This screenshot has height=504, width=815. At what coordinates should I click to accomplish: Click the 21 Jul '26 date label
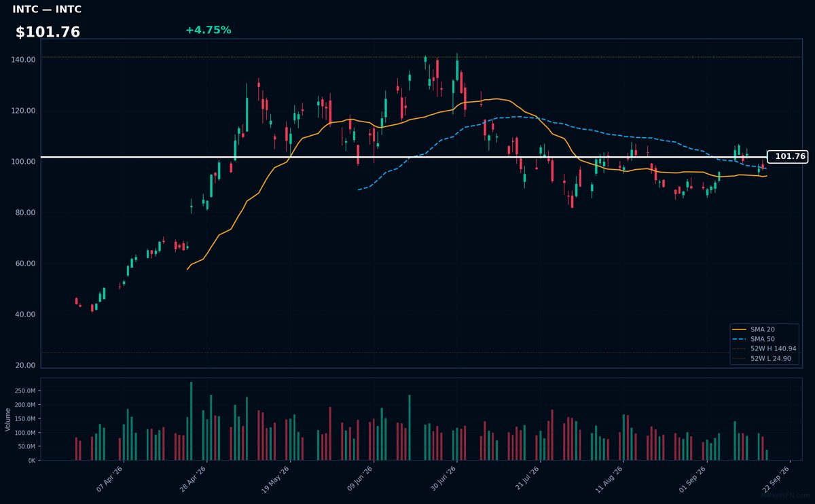click(x=526, y=479)
